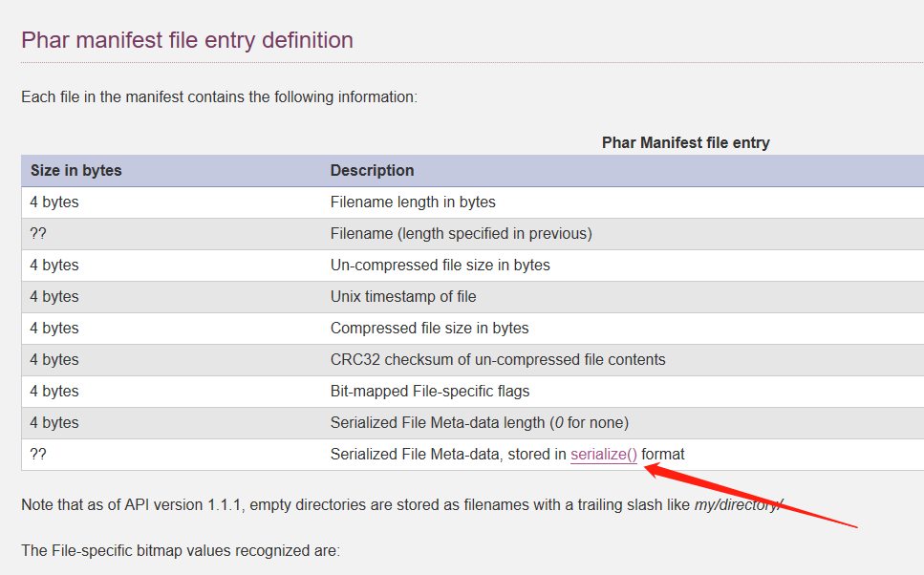Click the "4 bytes" cell beside CRC32 checksum
Screen dimensions: 924x575
click(54, 360)
